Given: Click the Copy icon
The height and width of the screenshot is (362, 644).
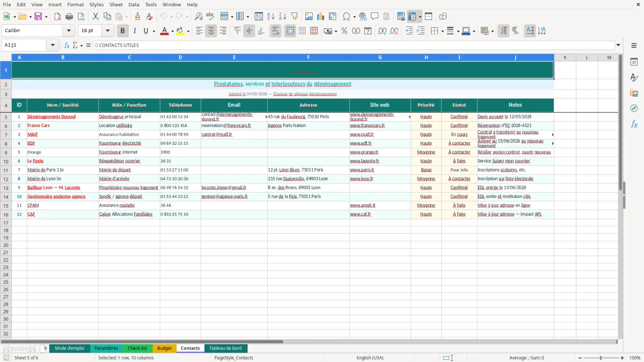Looking at the screenshot, I should [107, 17].
